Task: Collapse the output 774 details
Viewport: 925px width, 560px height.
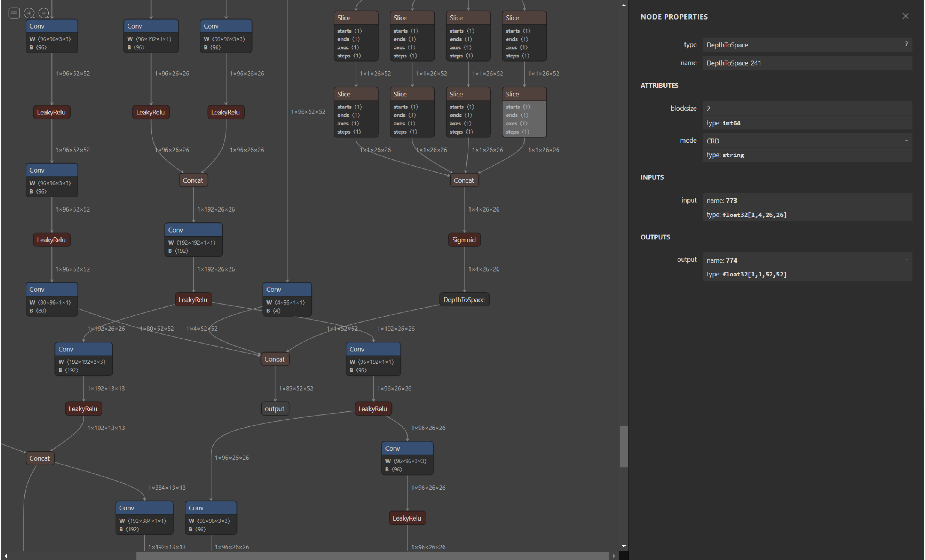Action: [906, 260]
